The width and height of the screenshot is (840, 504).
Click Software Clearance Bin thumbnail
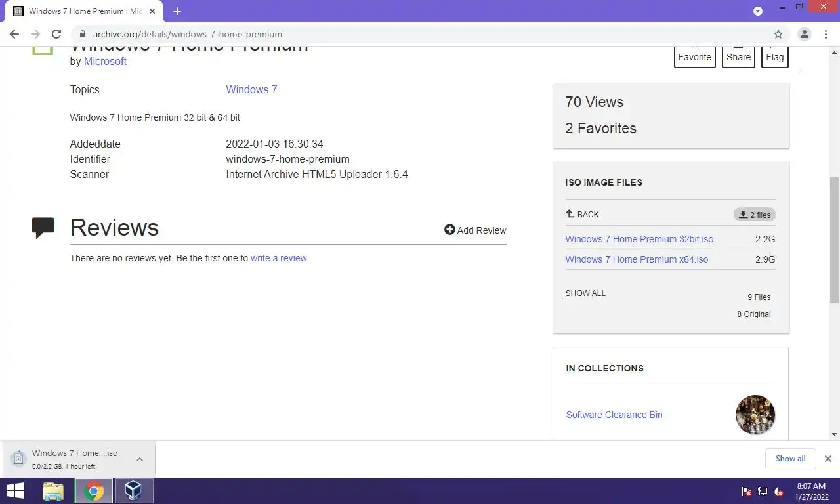[755, 415]
